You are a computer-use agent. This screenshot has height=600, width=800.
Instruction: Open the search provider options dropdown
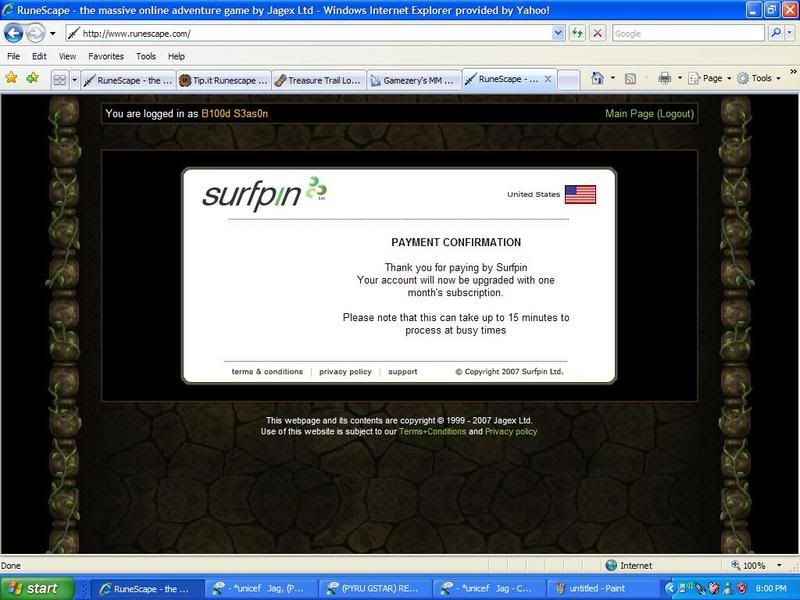tap(789, 34)
